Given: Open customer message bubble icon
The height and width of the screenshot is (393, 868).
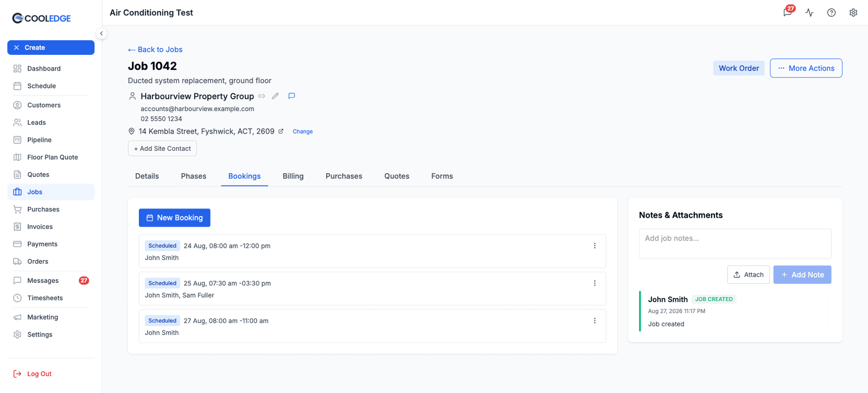Looking at the screenshot, I should 291,96.
